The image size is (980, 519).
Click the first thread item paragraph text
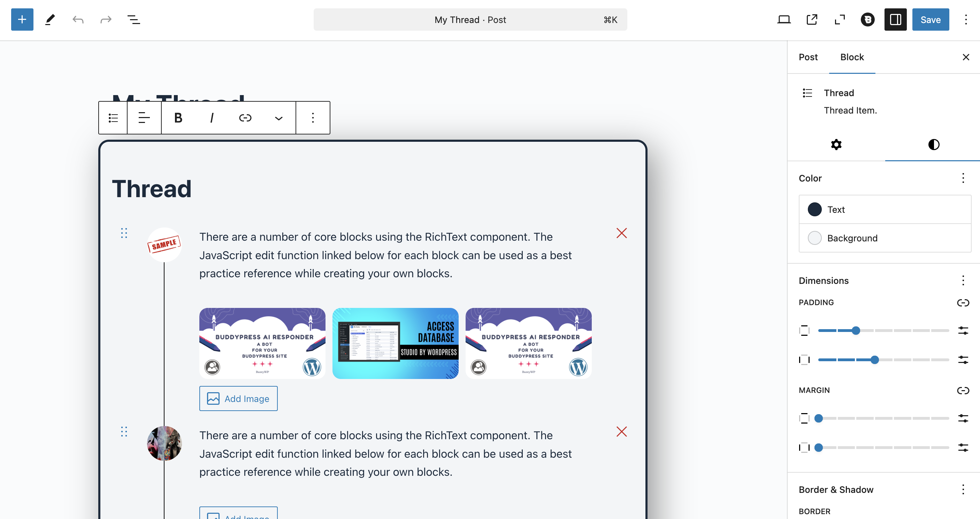385,255
